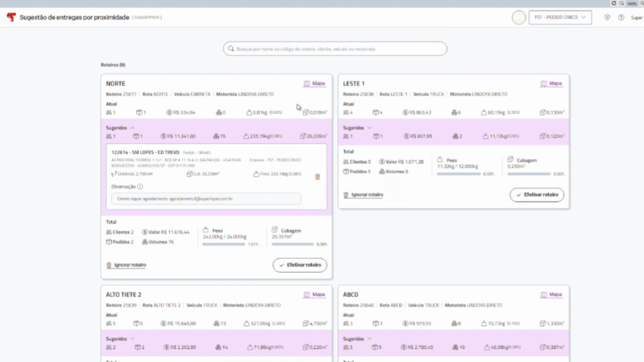Click the R$ 334,64 value icon in NORTE Atual
The image size is (644, 362).
[169, 112]
